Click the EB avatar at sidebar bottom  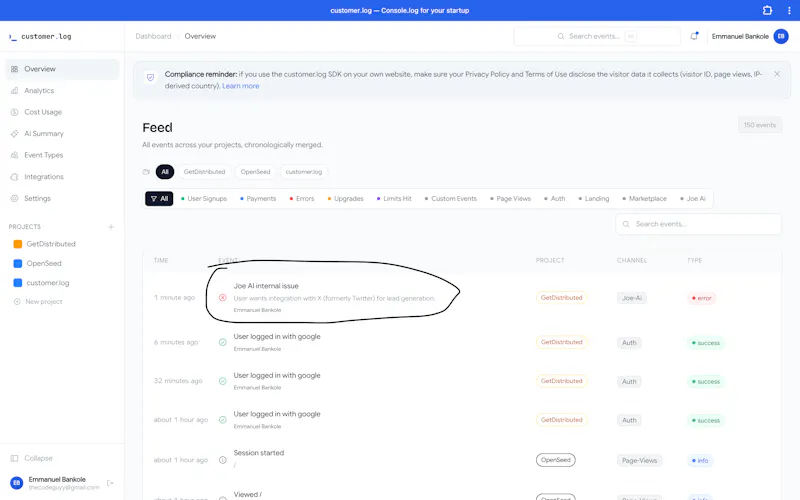tap(16, 483)
